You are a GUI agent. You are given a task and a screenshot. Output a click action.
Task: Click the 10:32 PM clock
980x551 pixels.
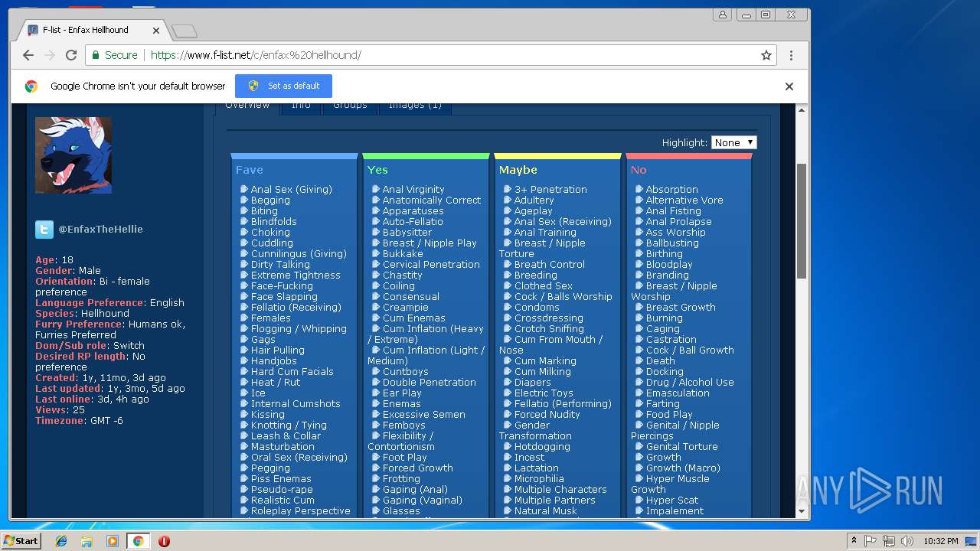click(940, 541)
